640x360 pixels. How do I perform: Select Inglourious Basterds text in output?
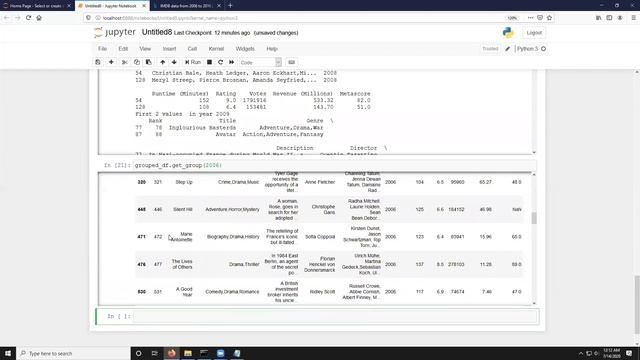click(x=202, y=128)
